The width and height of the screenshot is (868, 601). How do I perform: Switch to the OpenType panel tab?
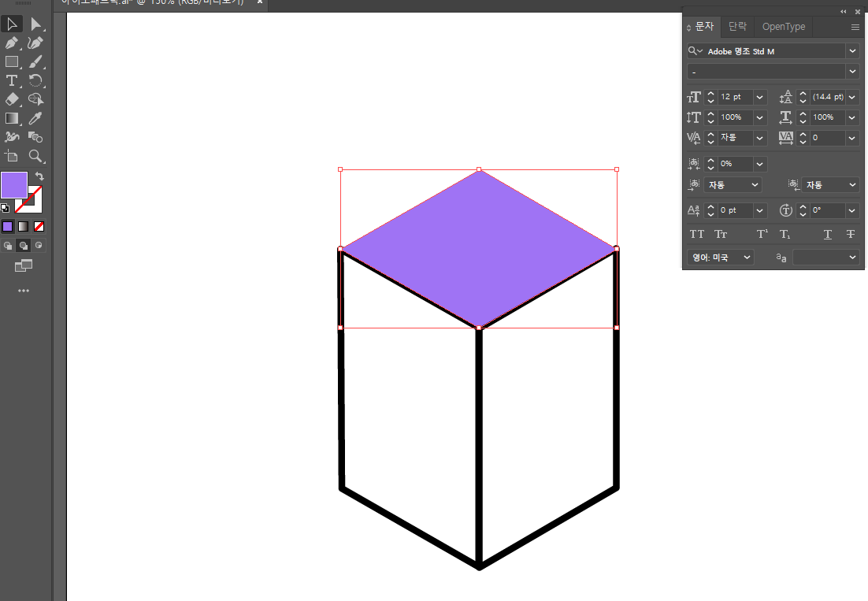point(783,26)
